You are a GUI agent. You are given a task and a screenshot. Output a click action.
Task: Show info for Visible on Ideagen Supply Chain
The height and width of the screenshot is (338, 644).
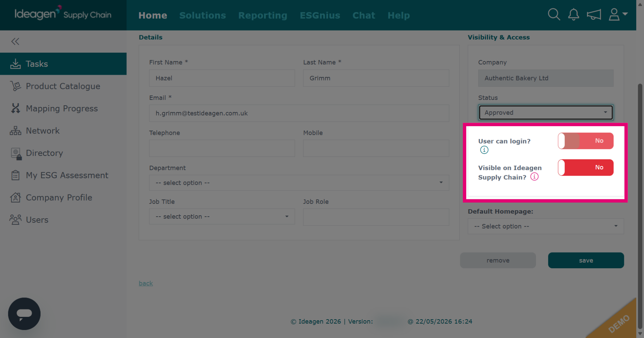(x=534, y=177)
